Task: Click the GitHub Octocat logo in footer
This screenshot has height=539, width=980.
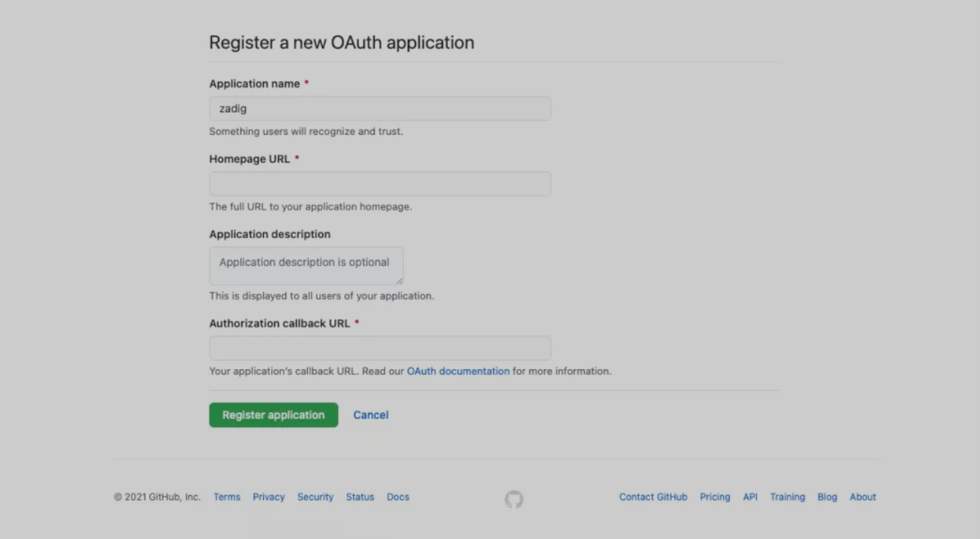Action: [514, 499]
